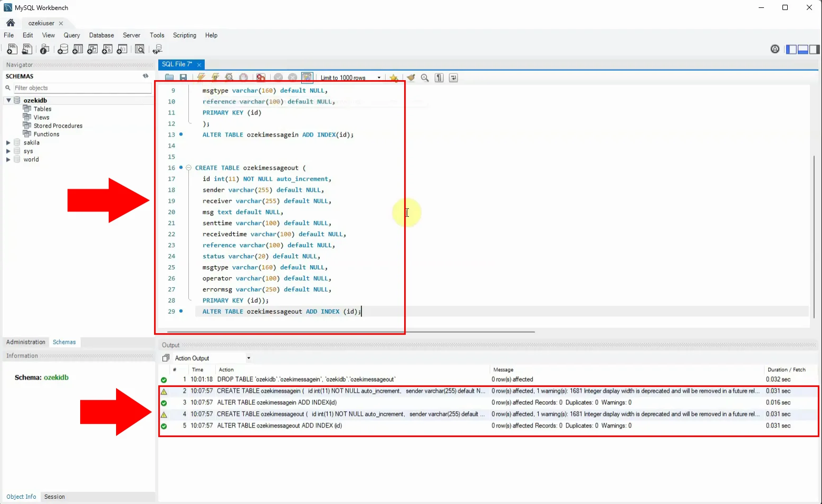822x504 pixels.
Task: Click the output copy icon beside Action Output
Action: pos(166,358)
